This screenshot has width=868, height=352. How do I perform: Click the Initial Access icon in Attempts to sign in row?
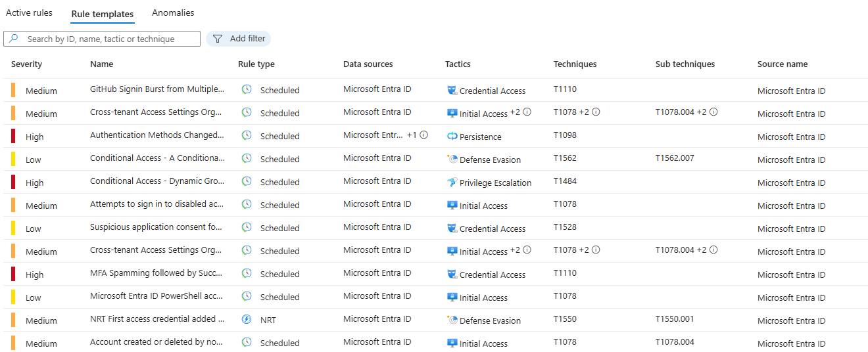[x=452, y=206]
